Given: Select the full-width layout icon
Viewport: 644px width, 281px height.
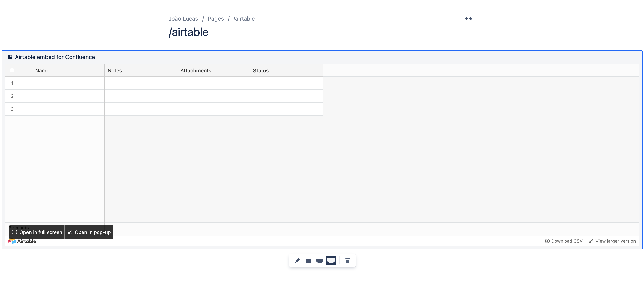Looking at the screenshot, I should tap(331, 261).
